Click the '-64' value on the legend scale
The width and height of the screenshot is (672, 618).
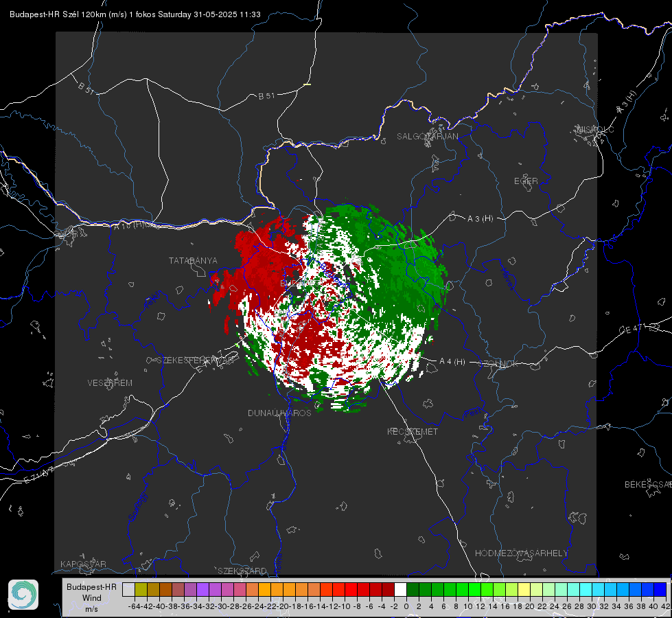[135, 606]
